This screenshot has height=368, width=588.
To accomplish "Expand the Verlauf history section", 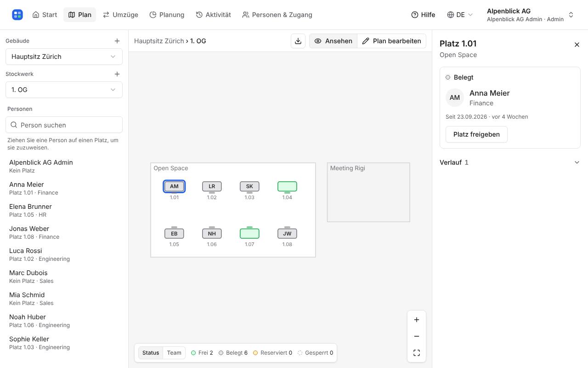I will point(510,162).
